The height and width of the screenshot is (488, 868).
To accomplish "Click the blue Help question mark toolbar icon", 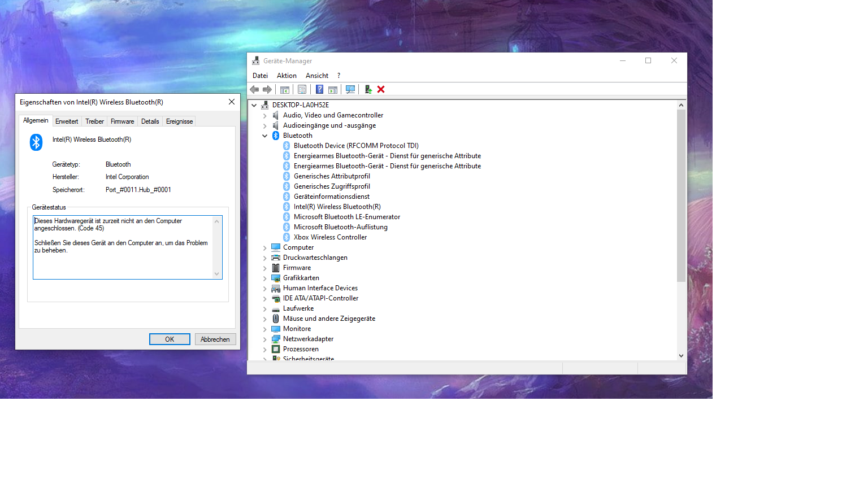I will [319, 89].
